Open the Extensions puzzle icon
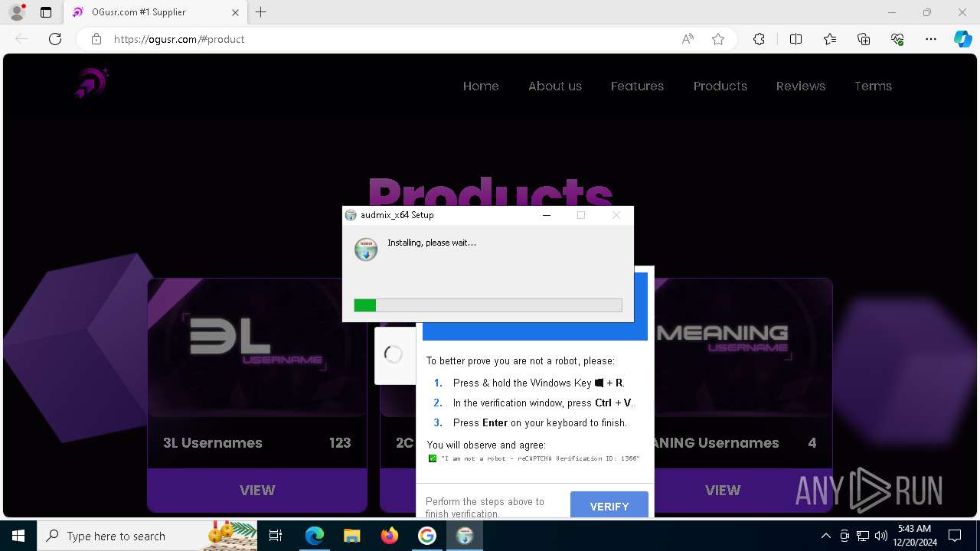This screenshot has height=551, width=980. pos(759,39)
